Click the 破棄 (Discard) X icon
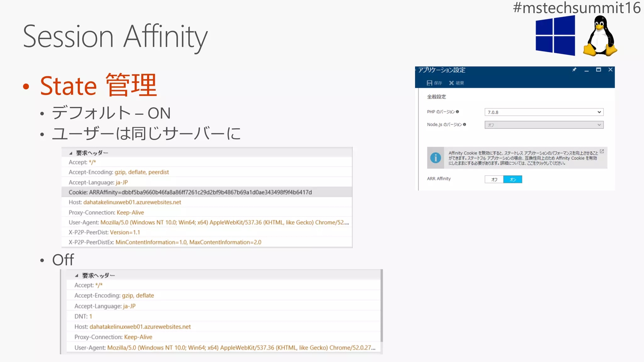The image size is (644, 362). (x=451, y=83)
